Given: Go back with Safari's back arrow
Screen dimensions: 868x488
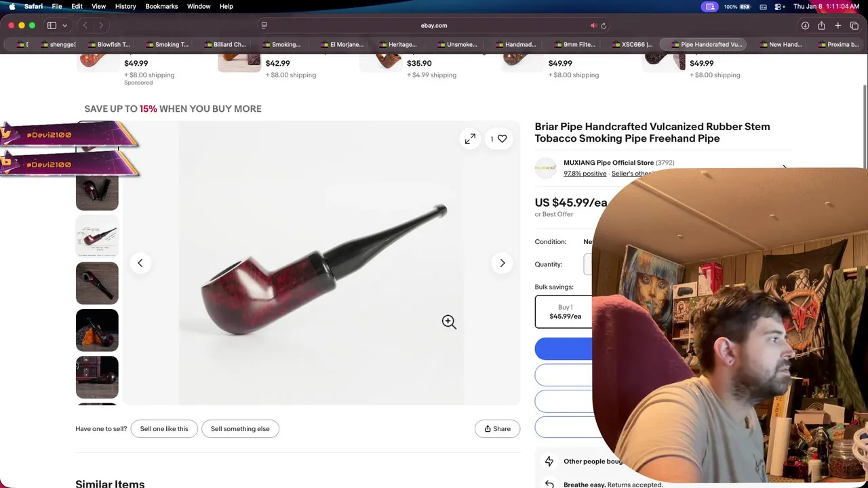Looking at the screenshot, I should [x=85, y=26].
